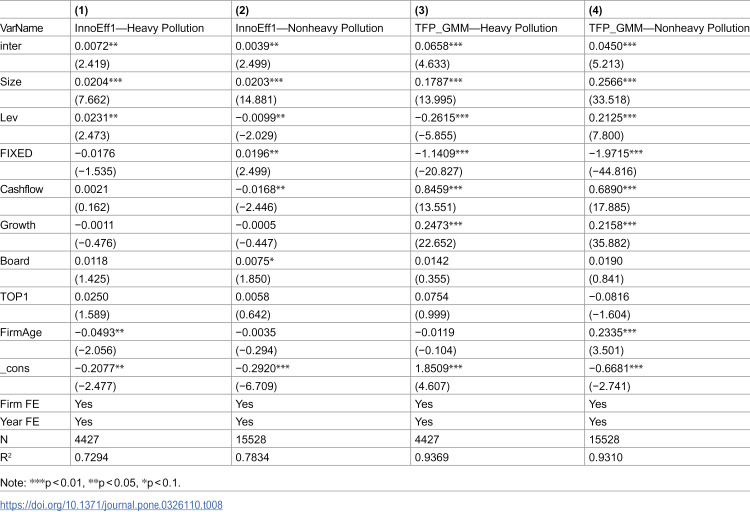Click the FirmAge row label
Screen dimensions: 750x512
(x=21, y=332)
